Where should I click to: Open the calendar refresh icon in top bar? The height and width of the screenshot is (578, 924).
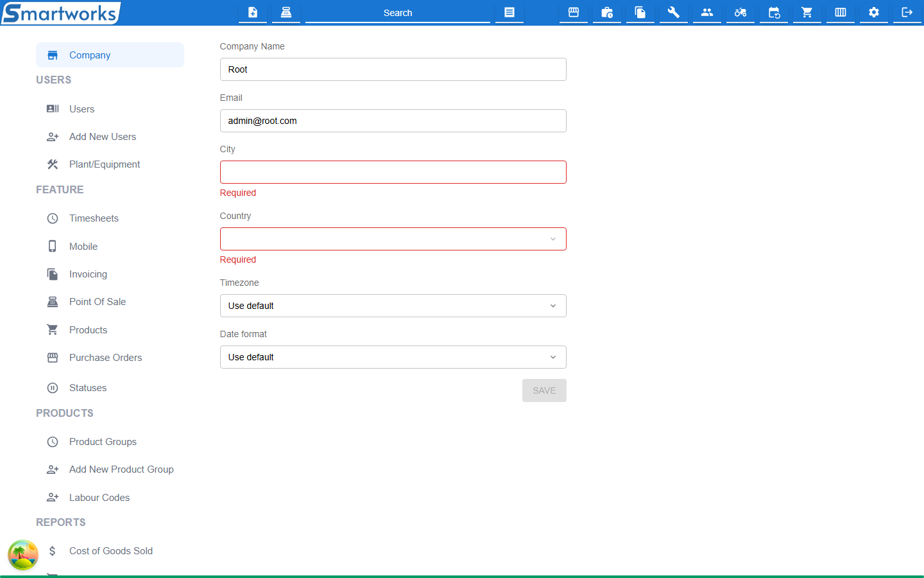pos(774,12)
